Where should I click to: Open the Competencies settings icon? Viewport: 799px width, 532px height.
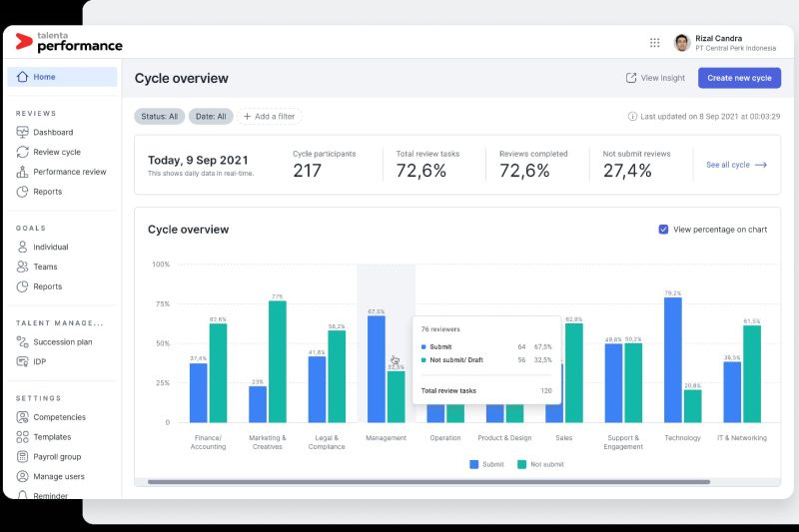23,417
